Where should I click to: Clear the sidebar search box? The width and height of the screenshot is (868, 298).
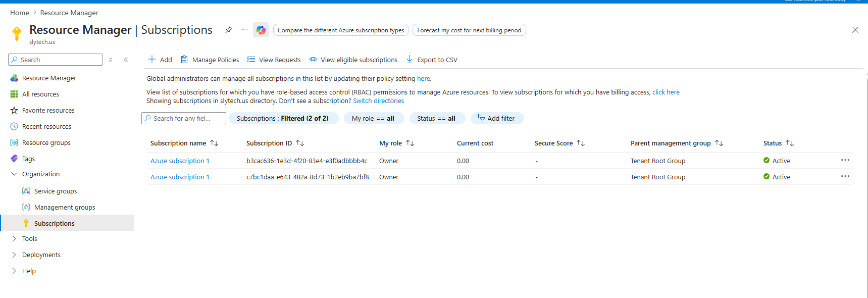(x=111, y=60)
